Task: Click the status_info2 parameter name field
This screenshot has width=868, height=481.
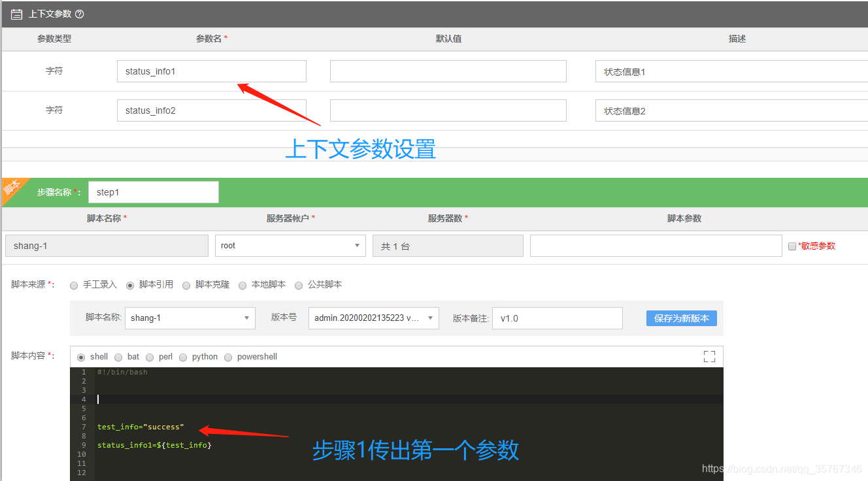Action: pyautogui.click(x=212, y=110)
